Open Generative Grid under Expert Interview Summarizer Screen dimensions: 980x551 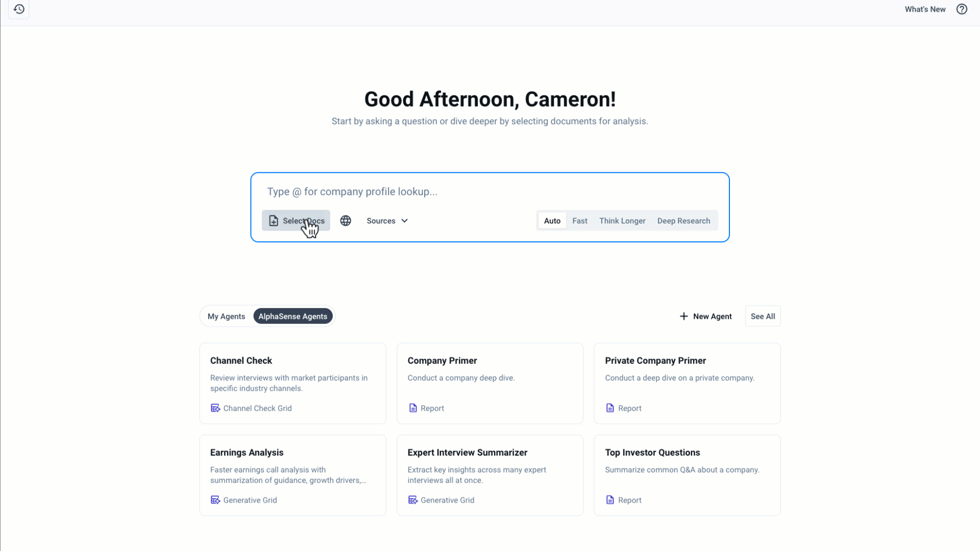coord(441,500)
